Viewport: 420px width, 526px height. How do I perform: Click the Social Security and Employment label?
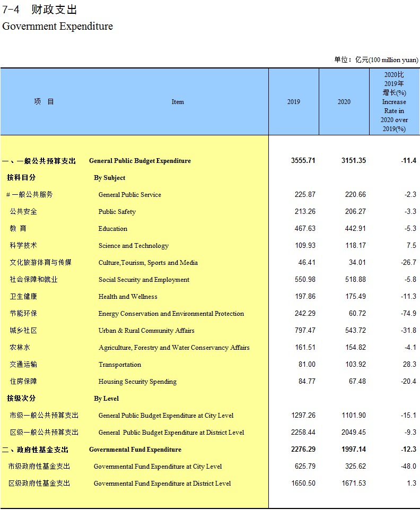pos(144,280)
